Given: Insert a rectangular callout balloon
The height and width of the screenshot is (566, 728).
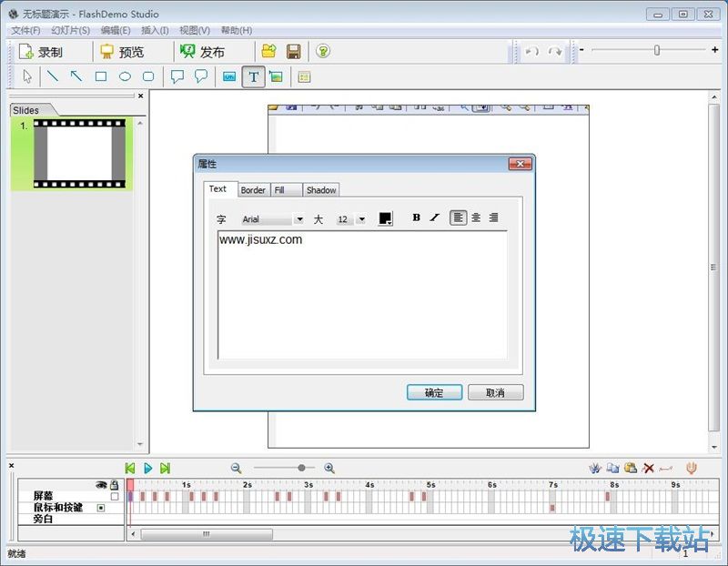Looking at the screenshot, I should [177, 76].
